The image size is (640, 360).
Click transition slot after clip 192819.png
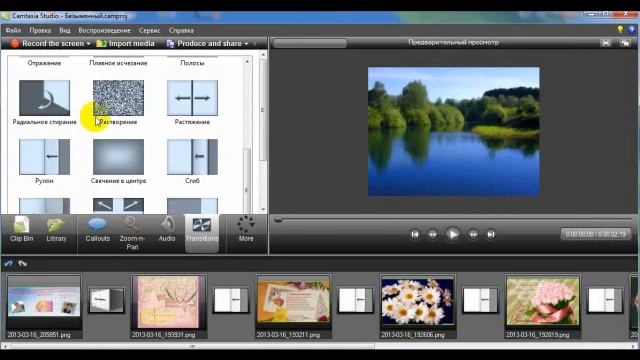(605, 300)
